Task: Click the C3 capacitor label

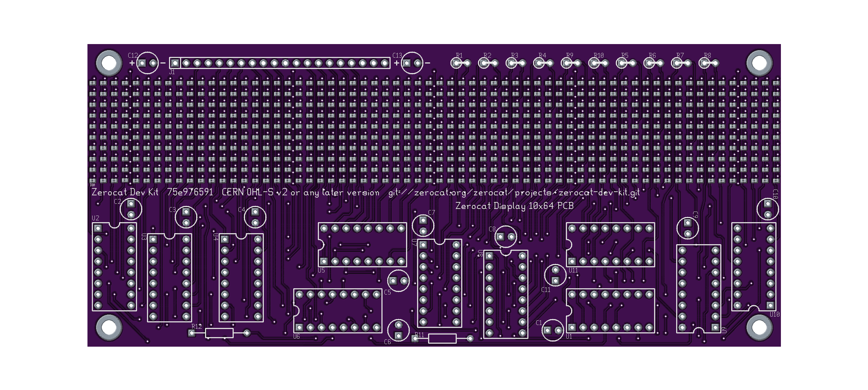Action: click(173, 210)
